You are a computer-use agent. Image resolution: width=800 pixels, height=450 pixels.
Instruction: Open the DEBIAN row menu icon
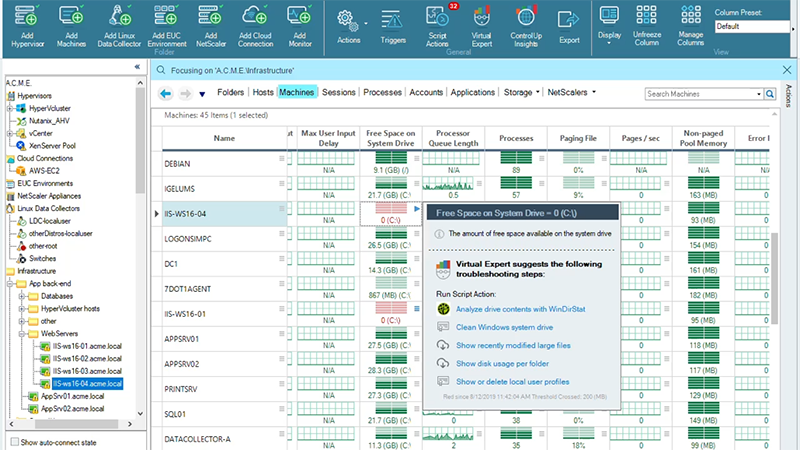pos(282,159)
